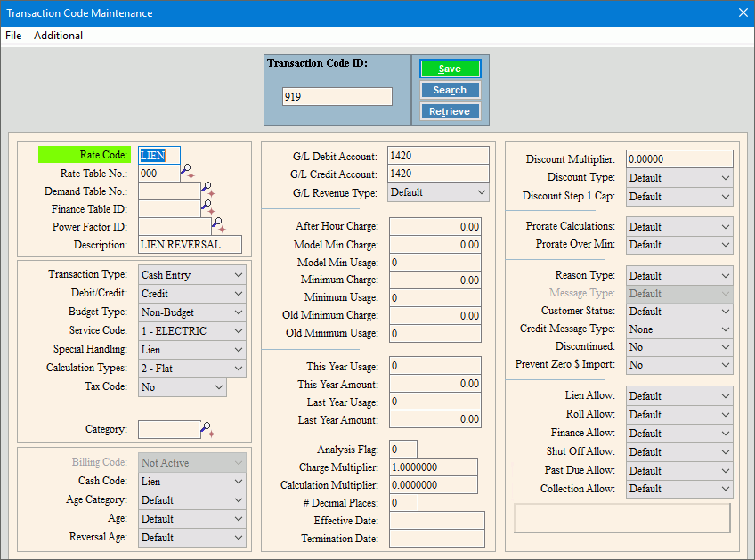Expand the Age dropdown
Viewport: 755px width, 560px height.
pos(192,519)
